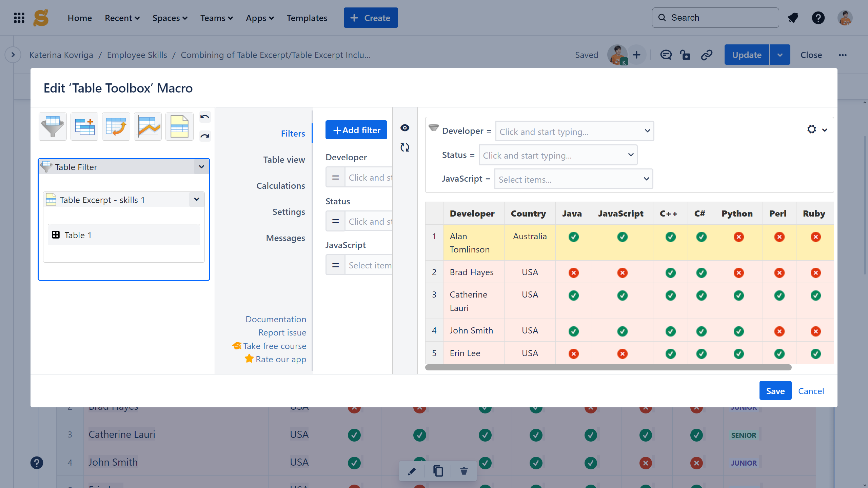Click the horizontal scrollbar under preview table
The width and height of the screenshot is (868, 488).
click(608, 368)
